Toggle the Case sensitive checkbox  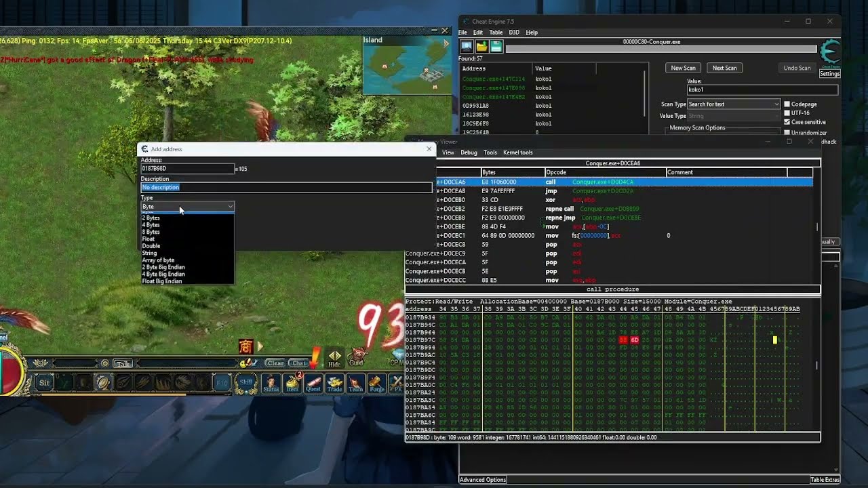point(787,122)
